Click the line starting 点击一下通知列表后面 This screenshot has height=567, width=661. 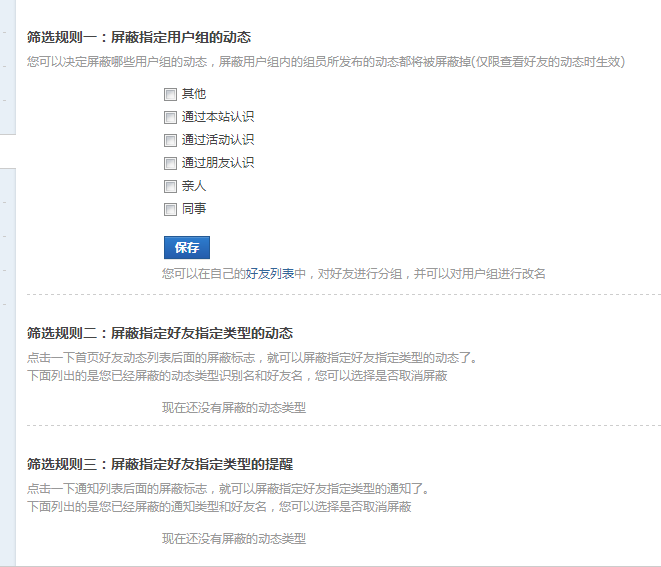(x=228, y=489)
